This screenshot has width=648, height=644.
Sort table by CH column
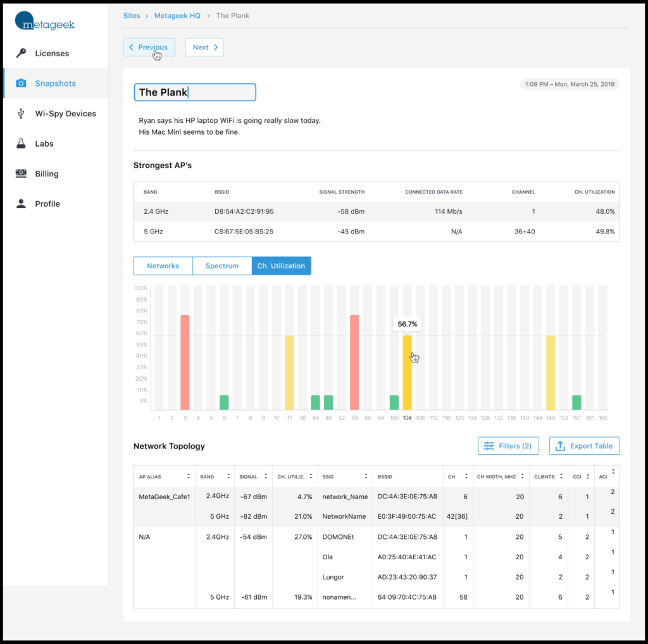(x=466, y=476)
